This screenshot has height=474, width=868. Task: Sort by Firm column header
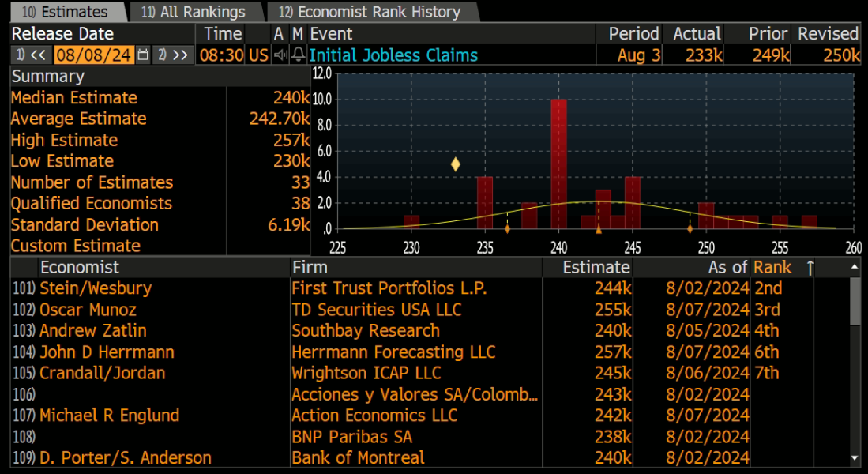[310, 268]
